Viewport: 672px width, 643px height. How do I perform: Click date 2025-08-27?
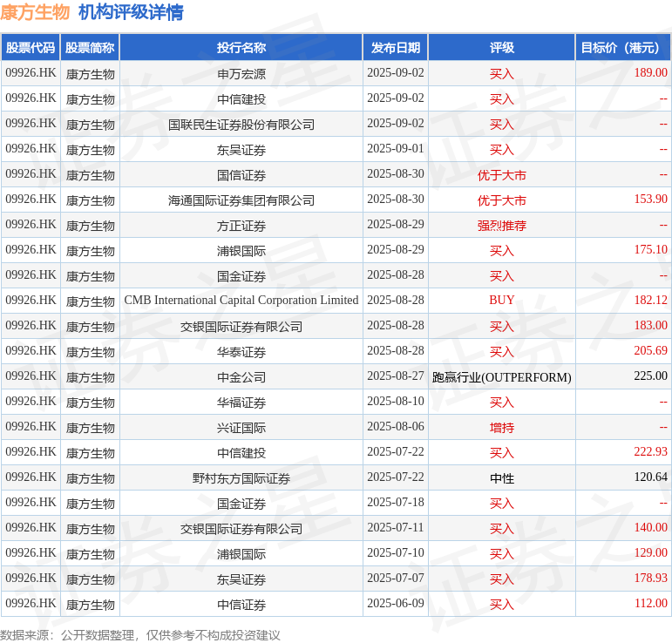click(396, 376)
